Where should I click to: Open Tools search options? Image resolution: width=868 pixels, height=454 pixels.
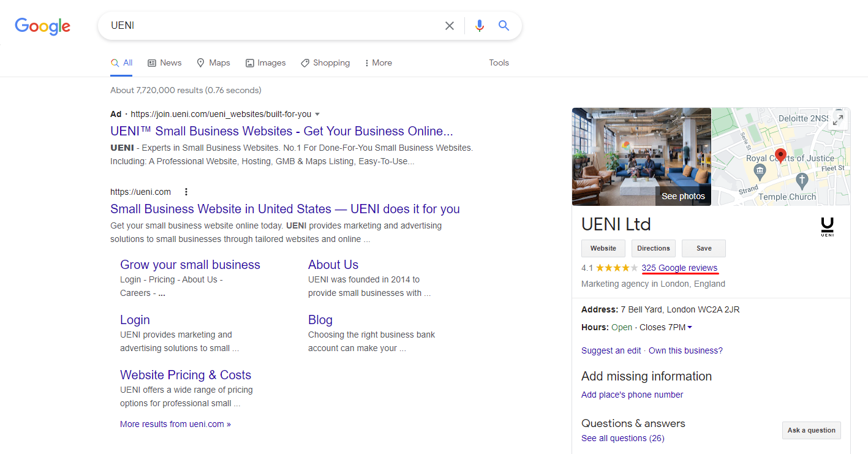(499, 62)
